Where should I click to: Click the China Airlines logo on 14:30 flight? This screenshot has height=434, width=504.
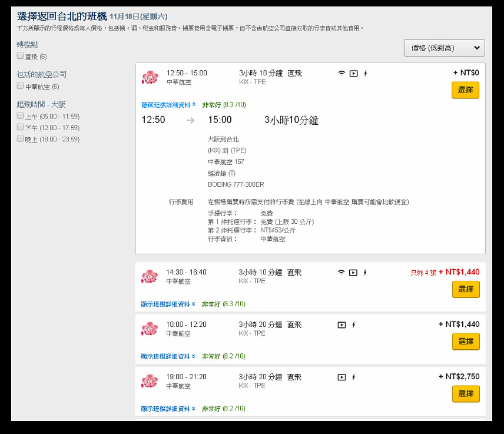150,276
